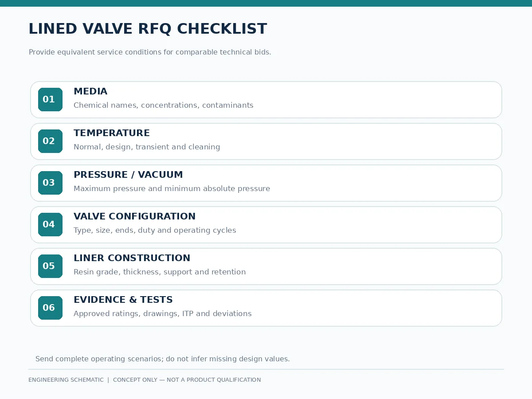Click 'Normal, design, transient and cleaning' text
The image size is (532, 399).
pos(147,147)
